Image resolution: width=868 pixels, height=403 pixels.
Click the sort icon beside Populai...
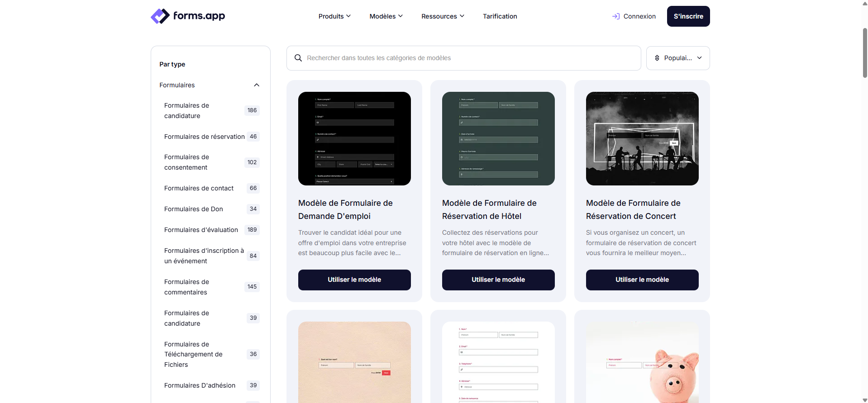click(x=657, y=58)
